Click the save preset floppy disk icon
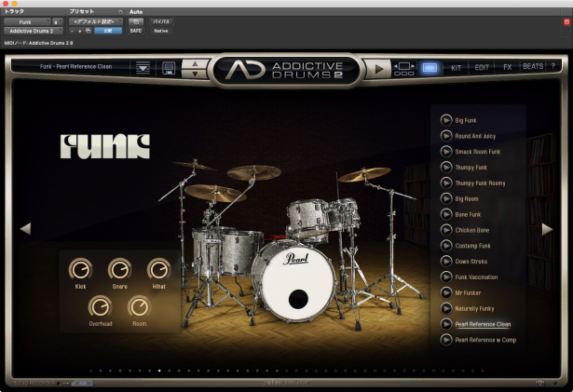Image resolution: width=573 pixels, height=392 pixels. [168, 68]
